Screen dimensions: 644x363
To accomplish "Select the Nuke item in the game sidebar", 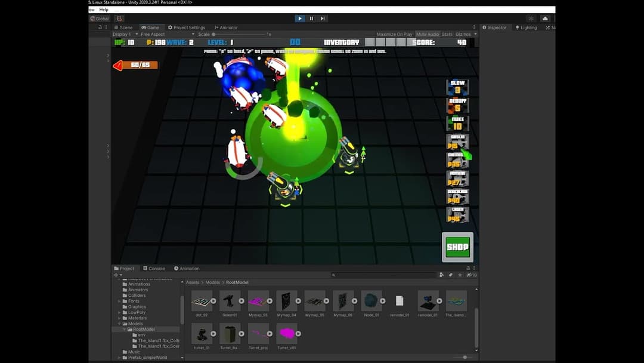I will [457, 124].
